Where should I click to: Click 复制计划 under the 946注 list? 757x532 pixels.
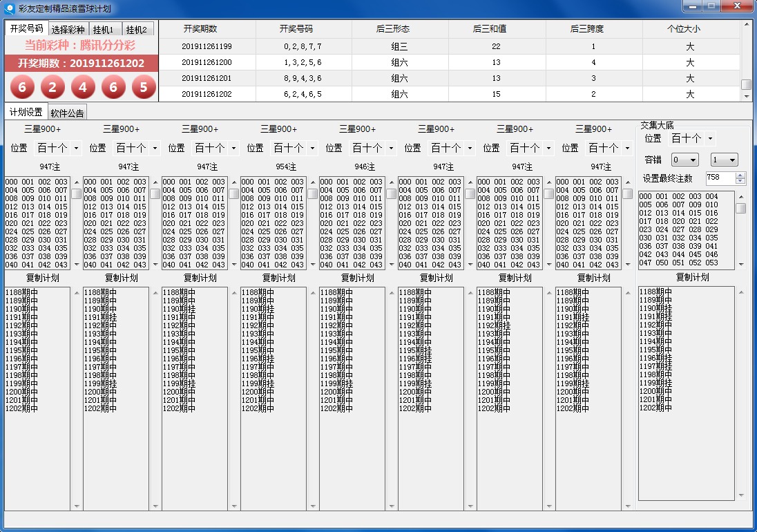click(x=357, y=278)
